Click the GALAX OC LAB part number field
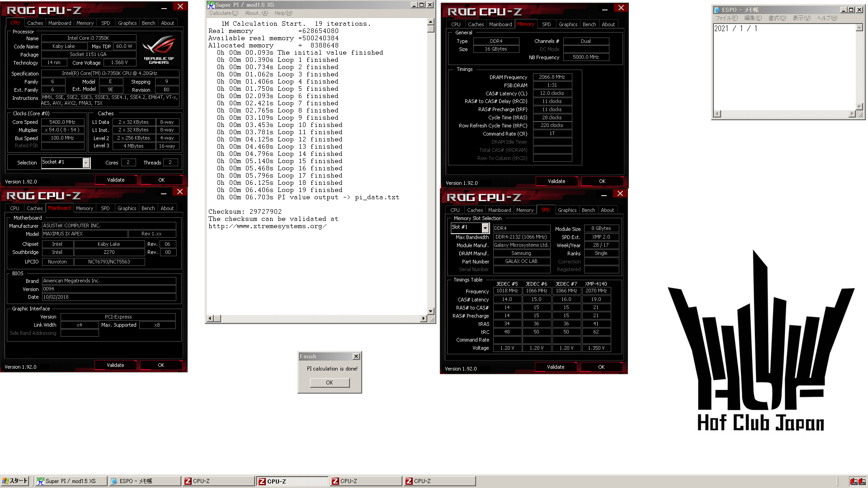 point(521,262)
